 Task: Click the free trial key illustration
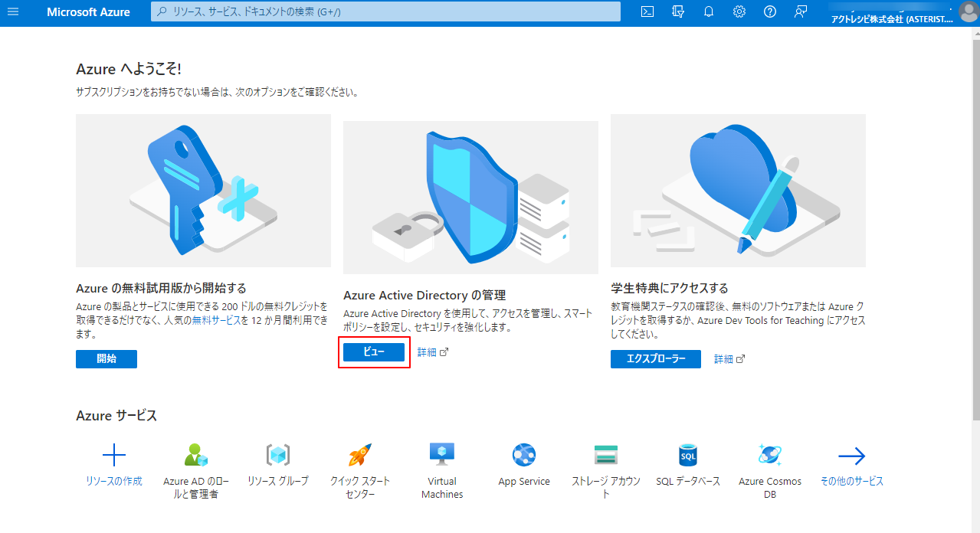203,191
